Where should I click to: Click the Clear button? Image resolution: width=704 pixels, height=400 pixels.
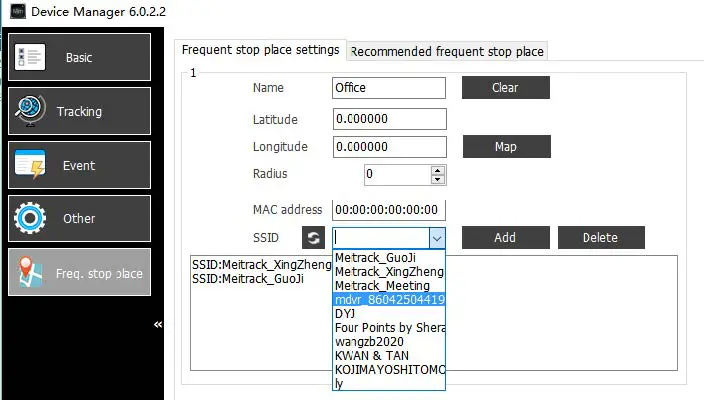pyautogui.click(x=506, y=88)
